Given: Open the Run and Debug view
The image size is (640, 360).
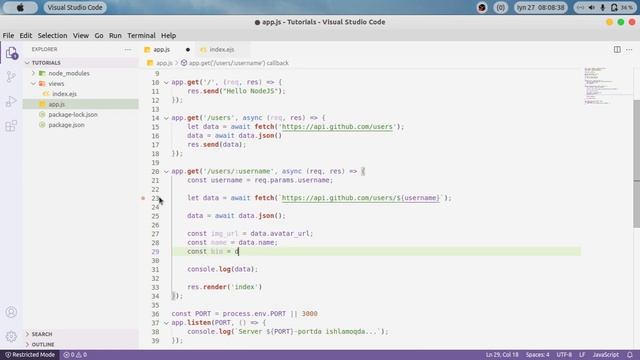Looking at the screenshot, I should coord(11,101).
